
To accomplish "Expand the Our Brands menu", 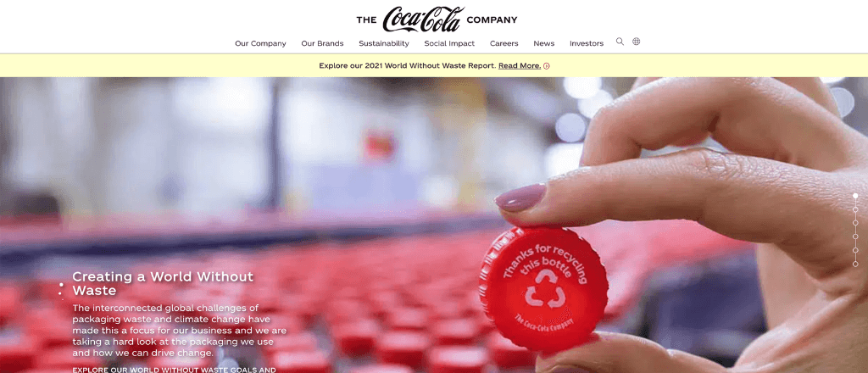I will 322,43.
